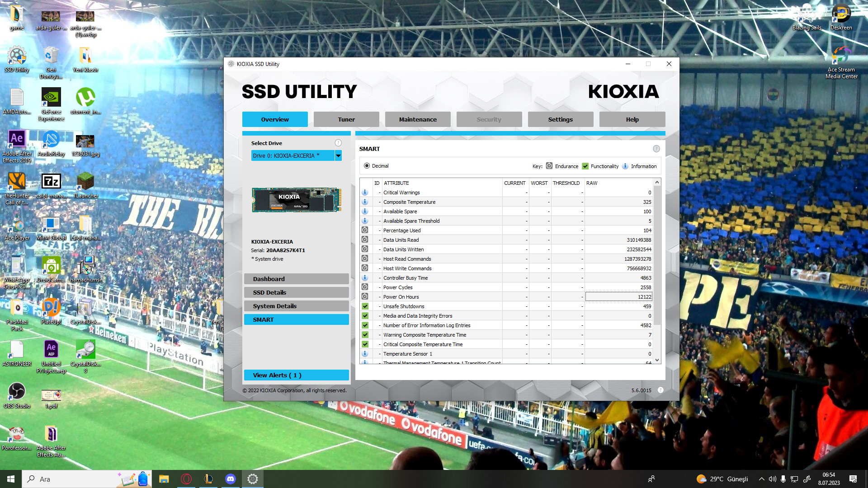868x488 pixels.
Task: Click the disabled Security tab
Action: 489,119
